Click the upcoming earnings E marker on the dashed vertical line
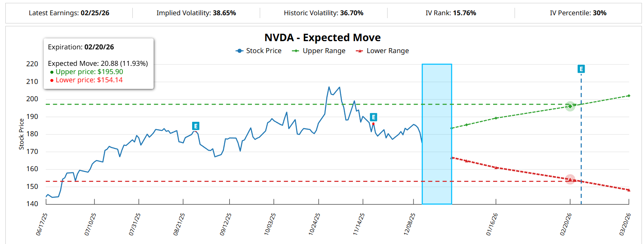 pyautogui.click(x=581, y=69)
